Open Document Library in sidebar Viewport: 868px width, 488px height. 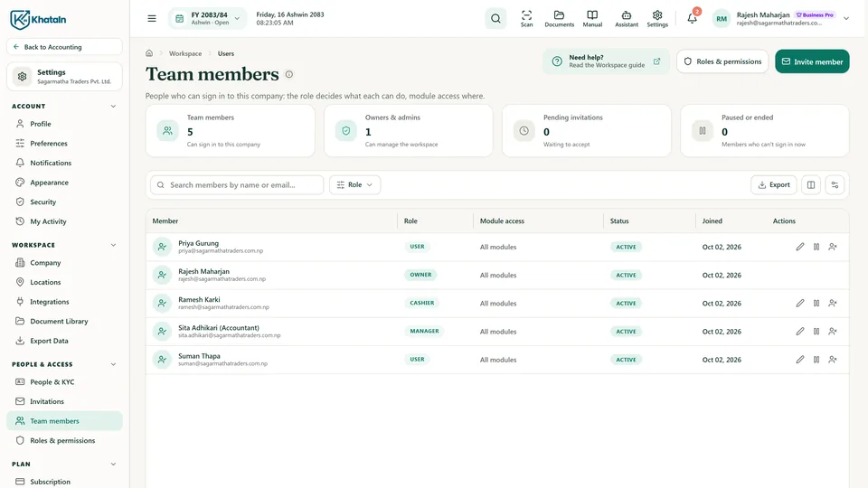coord(64,321)
